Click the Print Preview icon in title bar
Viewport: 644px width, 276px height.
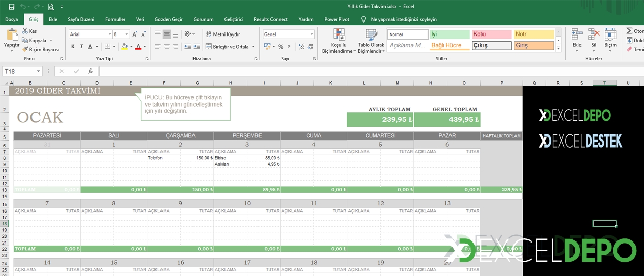coord(51,7)
